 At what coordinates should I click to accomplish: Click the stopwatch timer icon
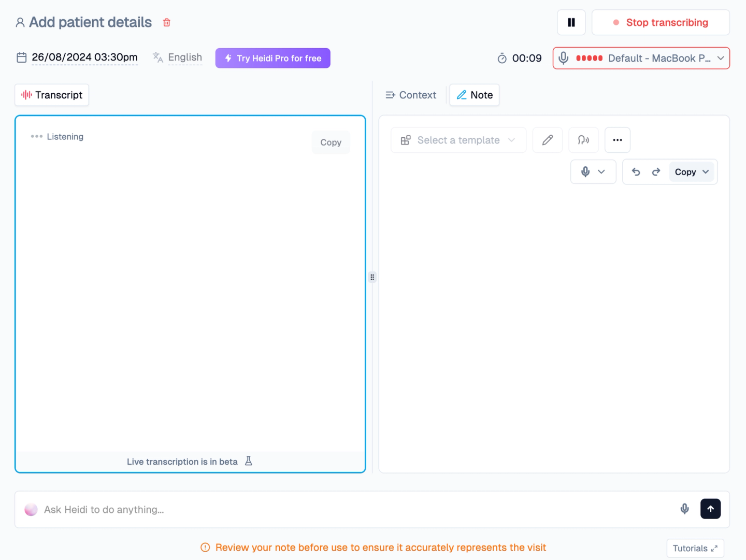click(502, 59)
